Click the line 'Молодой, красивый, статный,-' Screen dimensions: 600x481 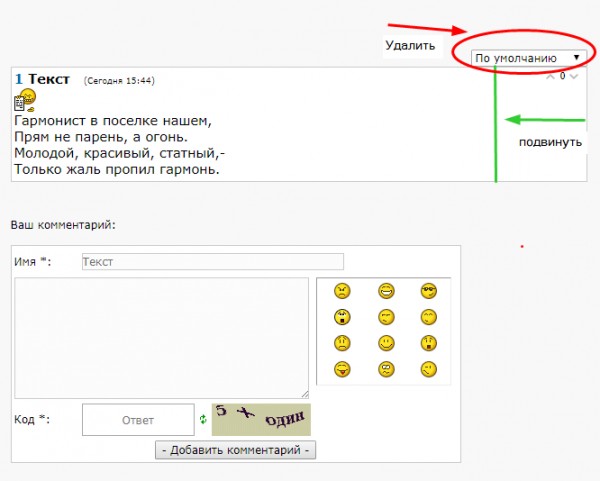(120, 153)
